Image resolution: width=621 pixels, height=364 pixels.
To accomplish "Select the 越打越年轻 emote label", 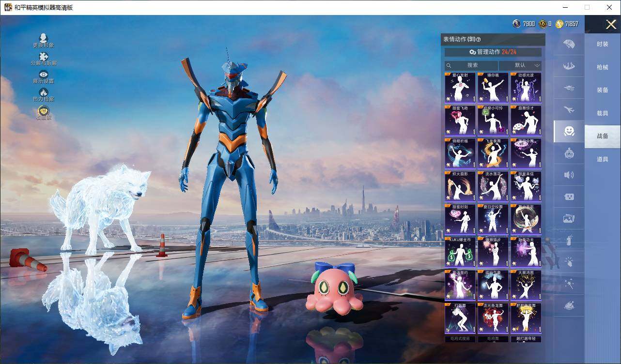I will coord(526,339).
